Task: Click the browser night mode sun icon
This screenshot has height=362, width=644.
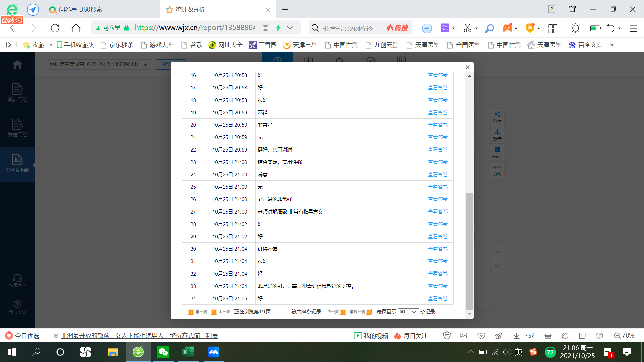Action: tap(575, 28)
